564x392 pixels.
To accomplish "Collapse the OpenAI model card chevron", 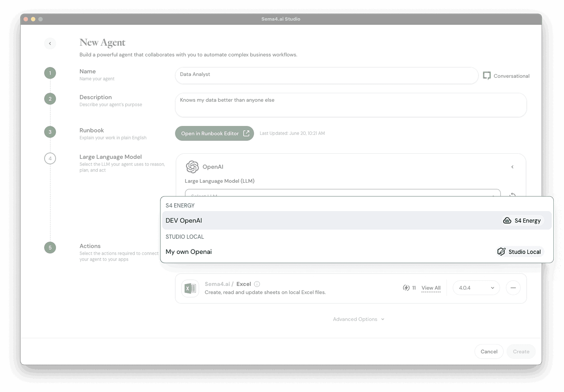I will pos(512,167).
